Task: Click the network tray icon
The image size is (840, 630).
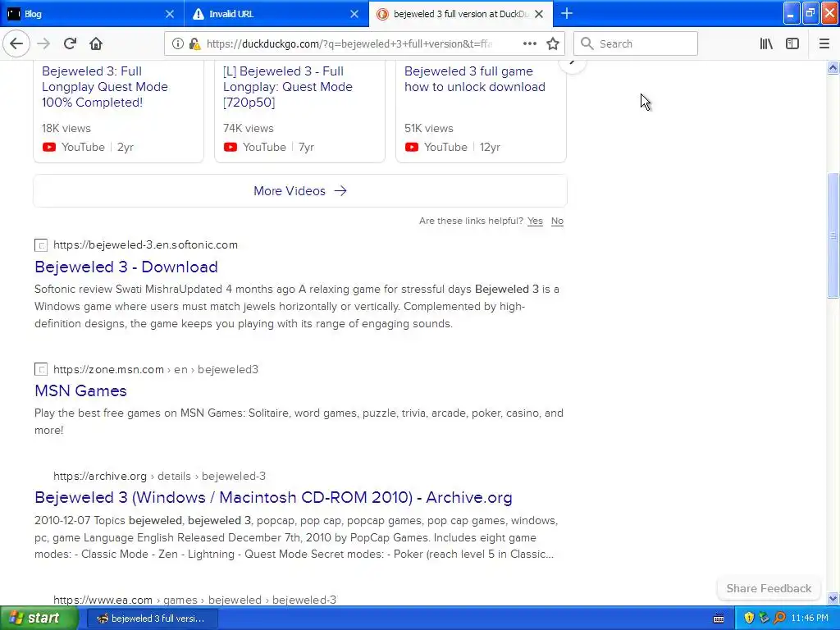Action: click(764, 619)
